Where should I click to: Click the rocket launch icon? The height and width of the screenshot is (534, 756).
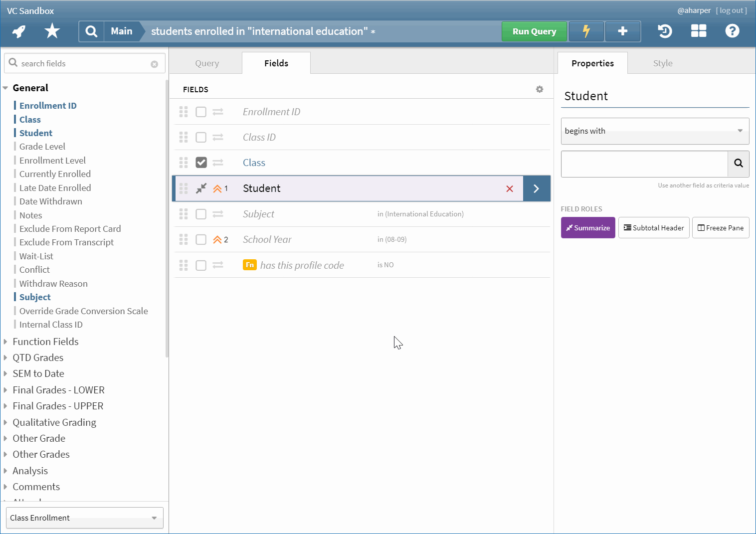point(19,31)
